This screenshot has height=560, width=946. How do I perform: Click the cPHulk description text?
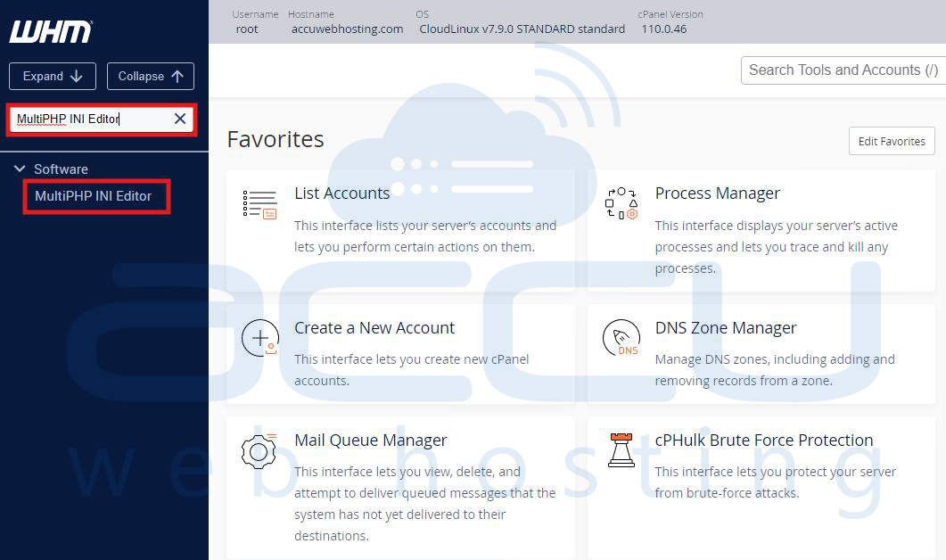coord(776,482)
